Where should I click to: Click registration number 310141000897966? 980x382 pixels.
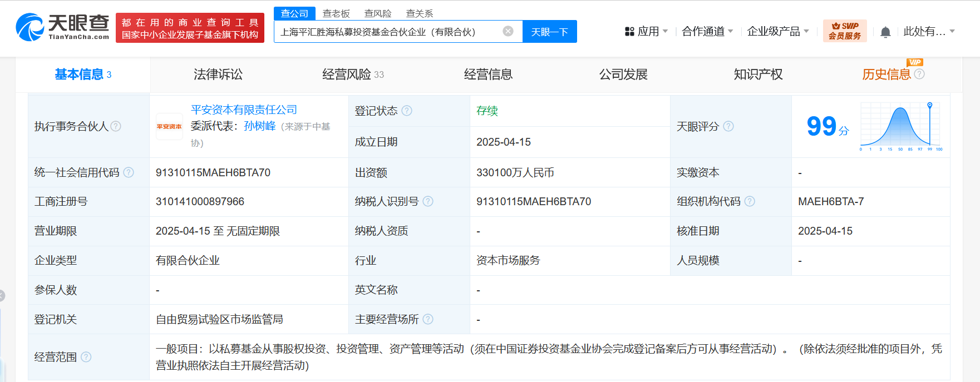200,201
